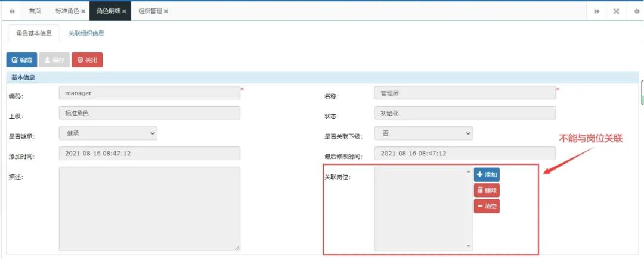This screenshot has width=644, height=259.
Task: Click the 描述 textarea resize handle
Action: click(x=237, y=248)
